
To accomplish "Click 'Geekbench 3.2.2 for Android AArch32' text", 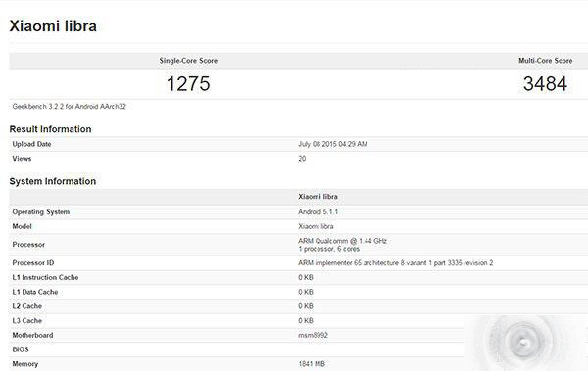I will click(69, 107).
